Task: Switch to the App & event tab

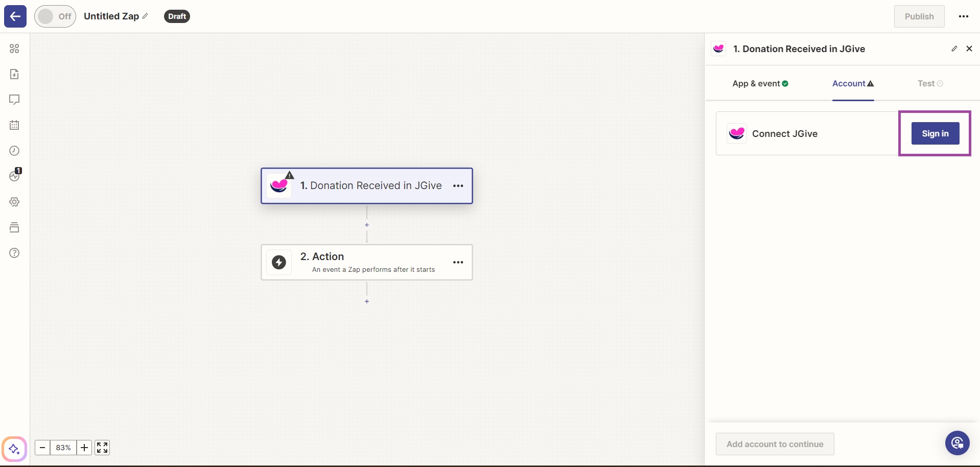Action: click(x=760, y=83)
